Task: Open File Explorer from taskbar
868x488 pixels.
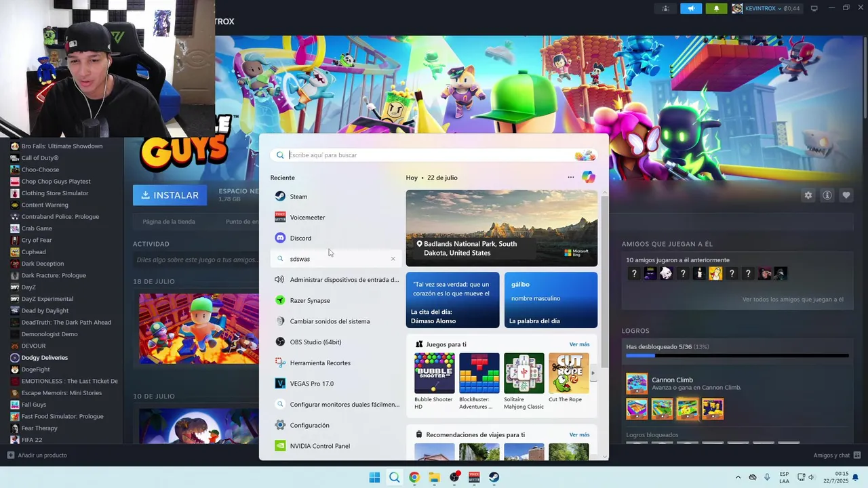Action: coord(434,477)
